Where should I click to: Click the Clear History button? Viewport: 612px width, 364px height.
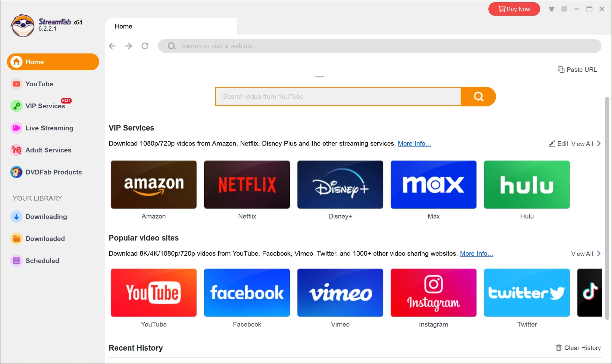coord(578,348)
